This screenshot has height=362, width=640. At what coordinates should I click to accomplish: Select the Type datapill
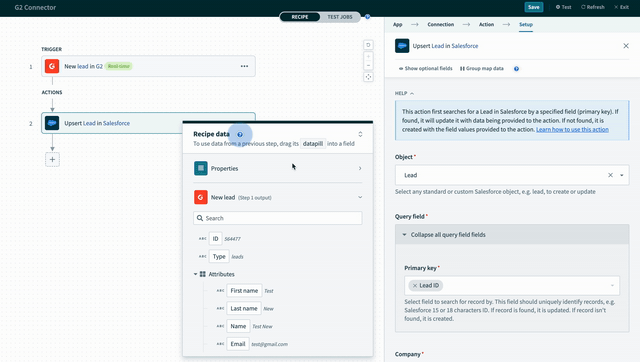(219, 257)
